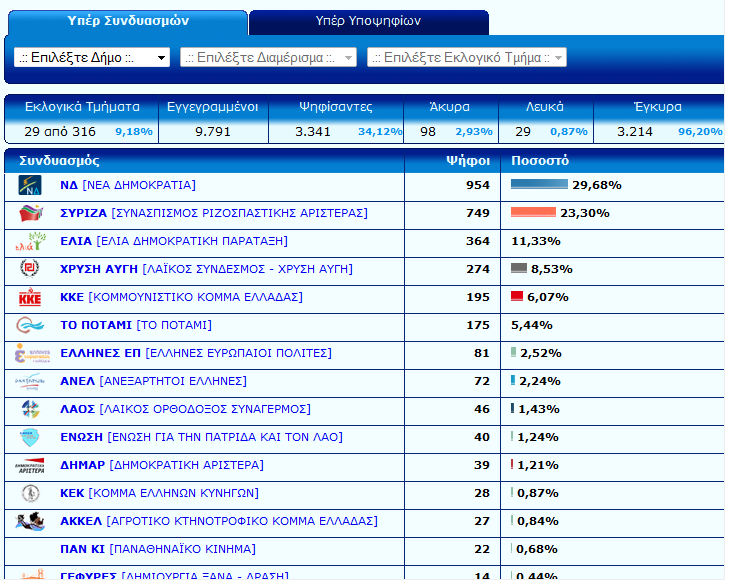Click the ΕΛΙΑ olive tree logo
This screenshot has height=587, width=735.
coord(31,241)
